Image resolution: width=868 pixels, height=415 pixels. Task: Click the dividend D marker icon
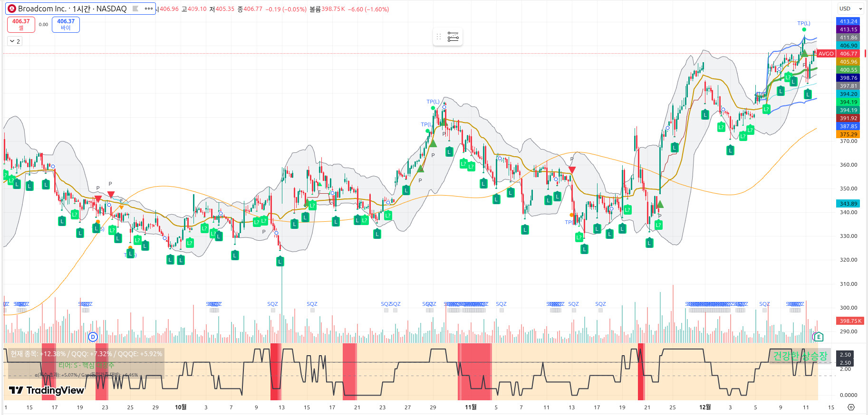coord(93,337)
